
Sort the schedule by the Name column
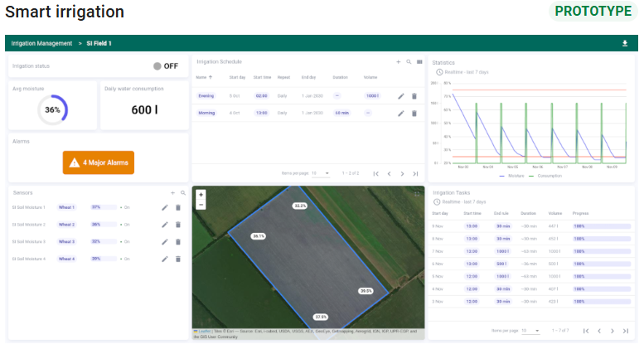[201, 77]
